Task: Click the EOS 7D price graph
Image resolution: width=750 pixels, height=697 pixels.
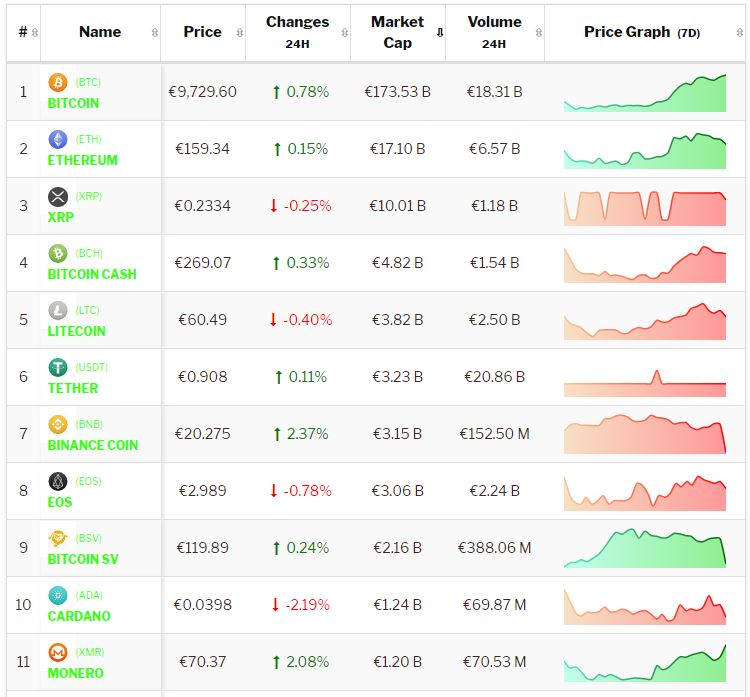Action: (x=645, y=491)
